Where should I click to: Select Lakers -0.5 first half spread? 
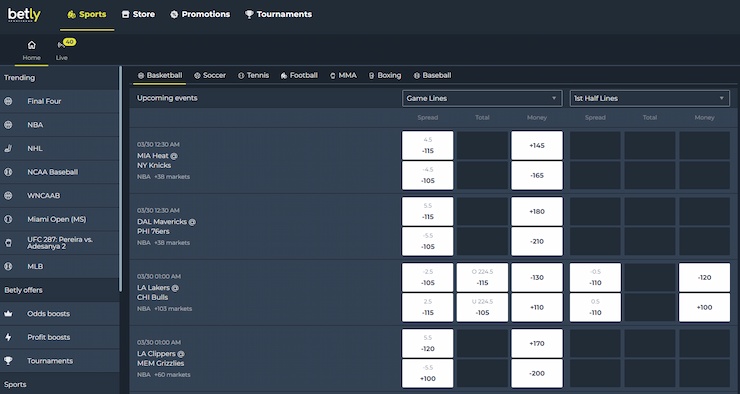pyautogui.click(x=595, y=277)
